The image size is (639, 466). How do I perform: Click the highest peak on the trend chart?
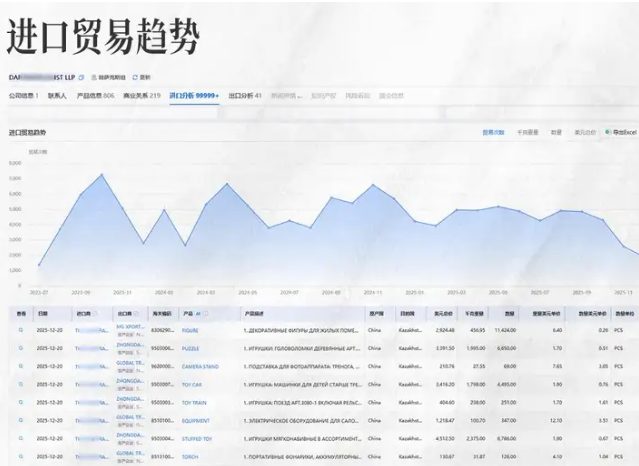point(101,175)
